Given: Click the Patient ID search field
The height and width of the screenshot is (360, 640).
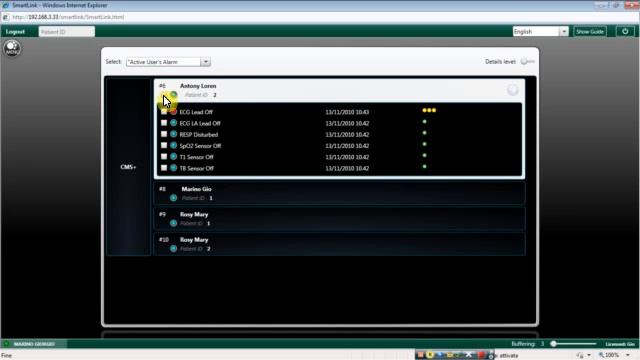Looking at the screenshot, I should (x=67, y=31).
